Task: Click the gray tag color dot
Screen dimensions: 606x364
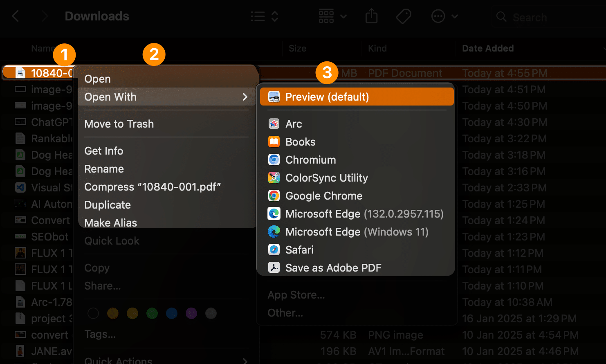Action: click(x=211, y=313)
